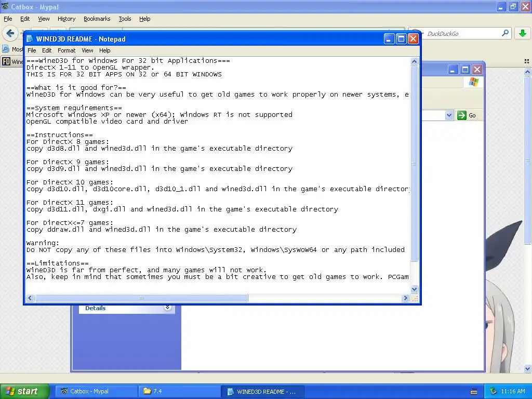Click the 11:16 AM taskbar clock

[x=513, y=391]
